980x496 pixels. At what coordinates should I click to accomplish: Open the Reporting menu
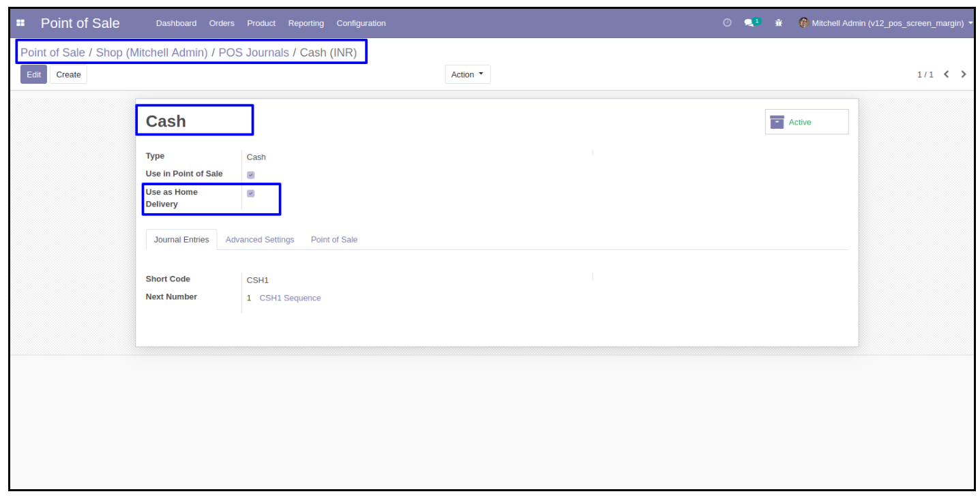pos(306,24)
